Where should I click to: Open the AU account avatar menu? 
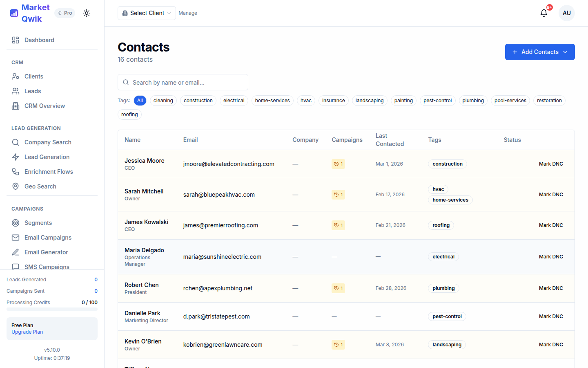coord(567,13)
